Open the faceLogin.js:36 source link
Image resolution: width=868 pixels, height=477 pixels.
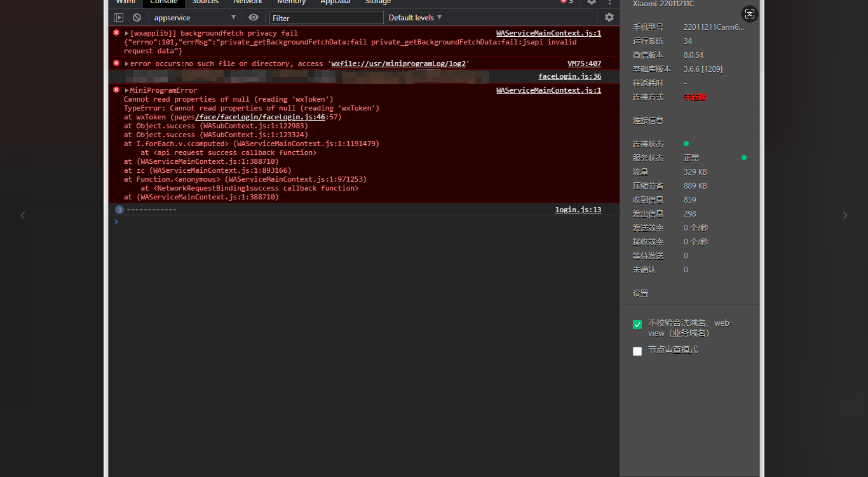(x=570, y=76)
